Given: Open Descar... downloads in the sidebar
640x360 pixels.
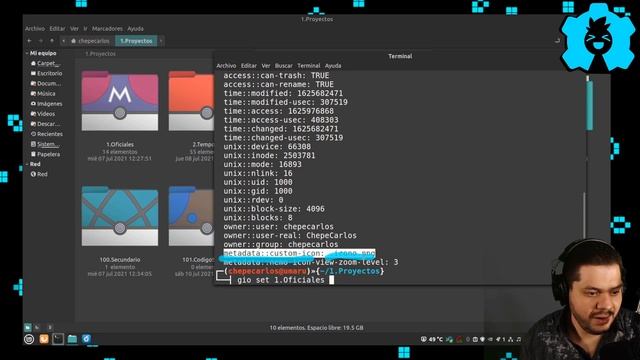Looking at the screenshot, I should 46,124.
